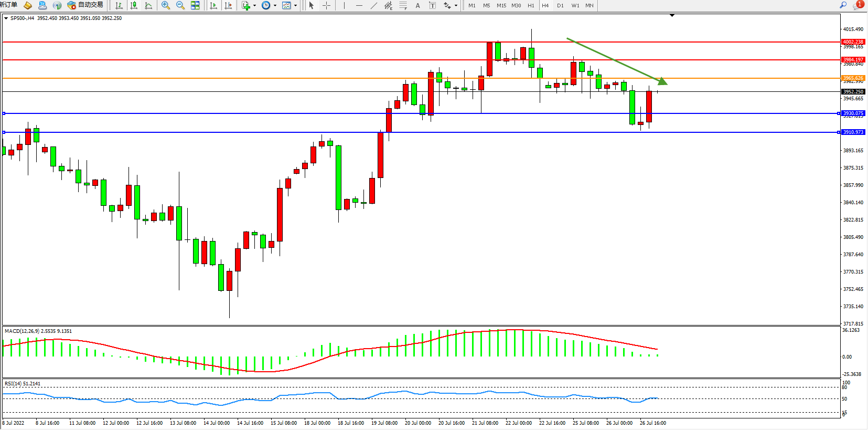
Task: Choose the Fibonacci retracement tool
Action: pos(403,5)
